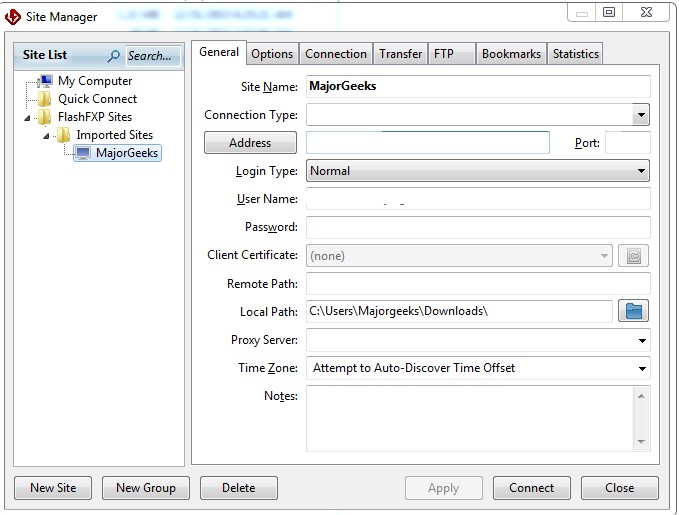
Task: Click the User Name field
Action: (x=478, y=199)
